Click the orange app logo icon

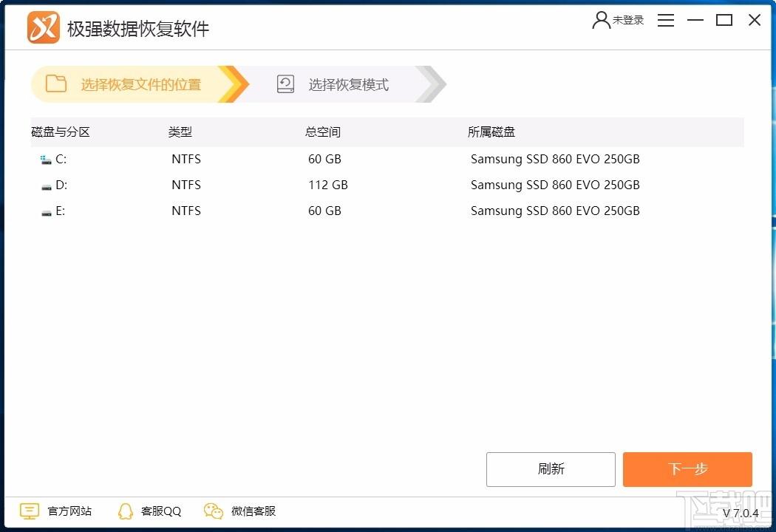point(44,28)
